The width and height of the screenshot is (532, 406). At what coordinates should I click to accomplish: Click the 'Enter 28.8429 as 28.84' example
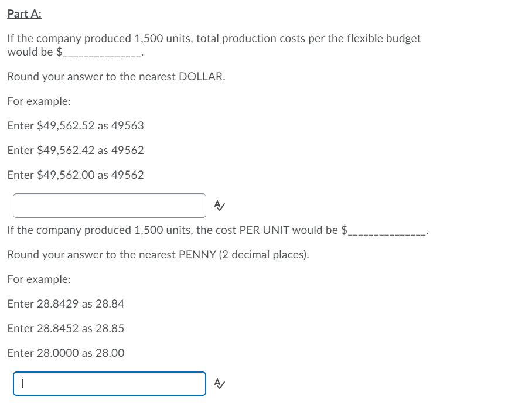[x=66, y=304]
